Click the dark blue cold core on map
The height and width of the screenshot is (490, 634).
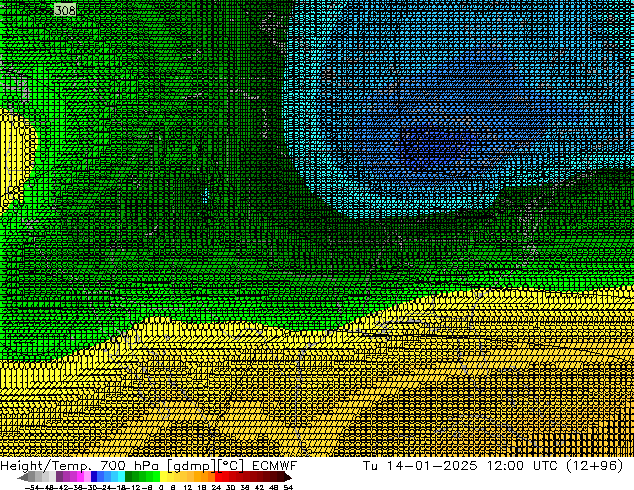(435, 144)
